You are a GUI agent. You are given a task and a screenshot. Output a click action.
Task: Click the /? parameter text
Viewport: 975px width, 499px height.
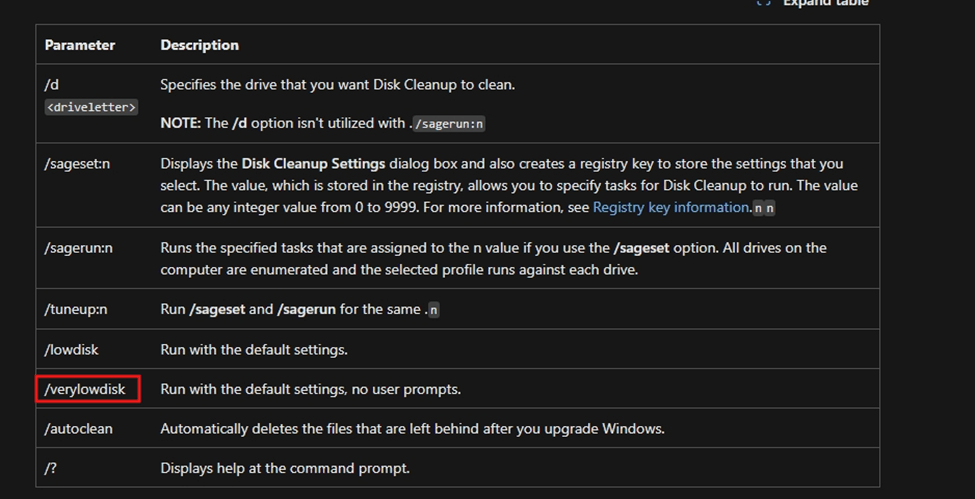click(x=50, y=468)
